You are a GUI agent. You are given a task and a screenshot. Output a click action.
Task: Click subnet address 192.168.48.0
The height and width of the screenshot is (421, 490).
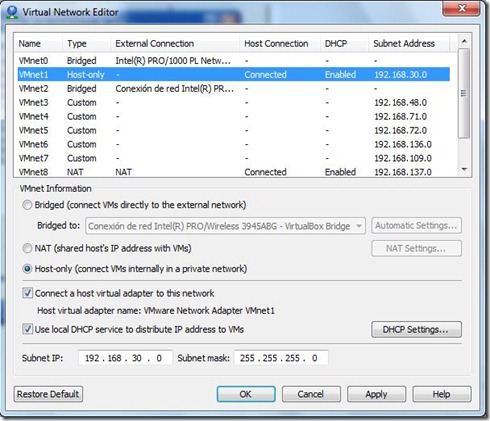[401, 103]
